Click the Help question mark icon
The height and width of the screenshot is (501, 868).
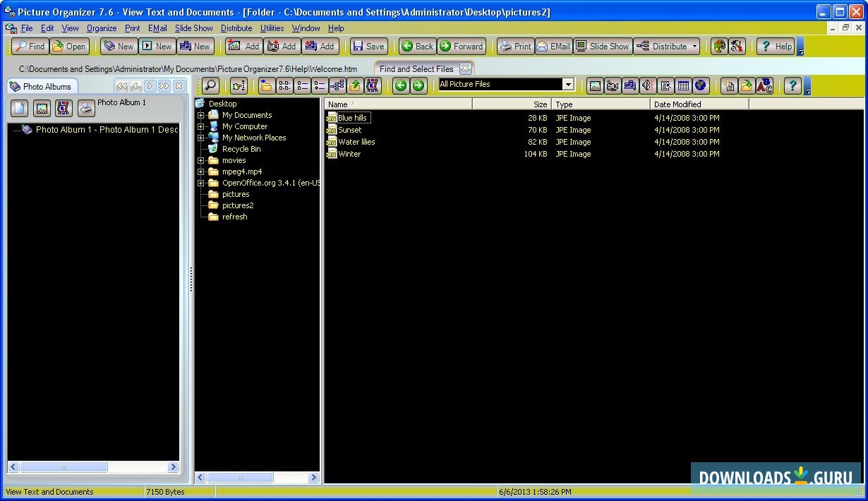tap(792, 85)
